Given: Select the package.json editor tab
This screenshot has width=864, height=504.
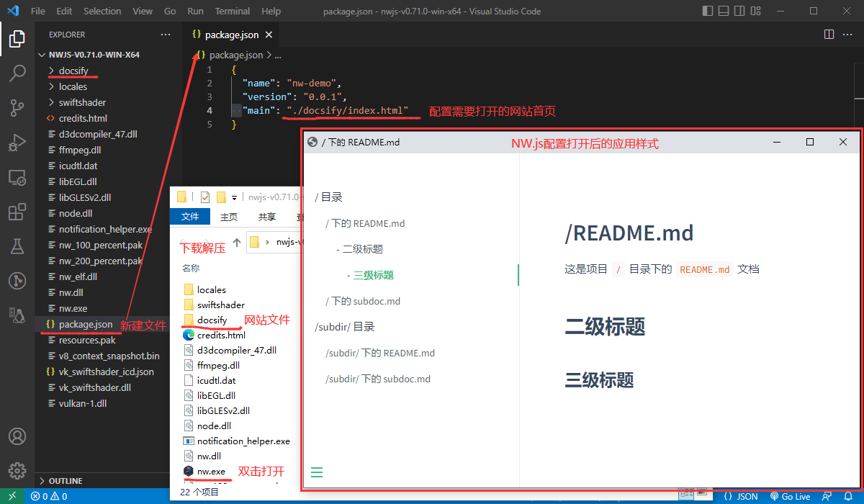Looking at the screenshot, I should point(232,35).
